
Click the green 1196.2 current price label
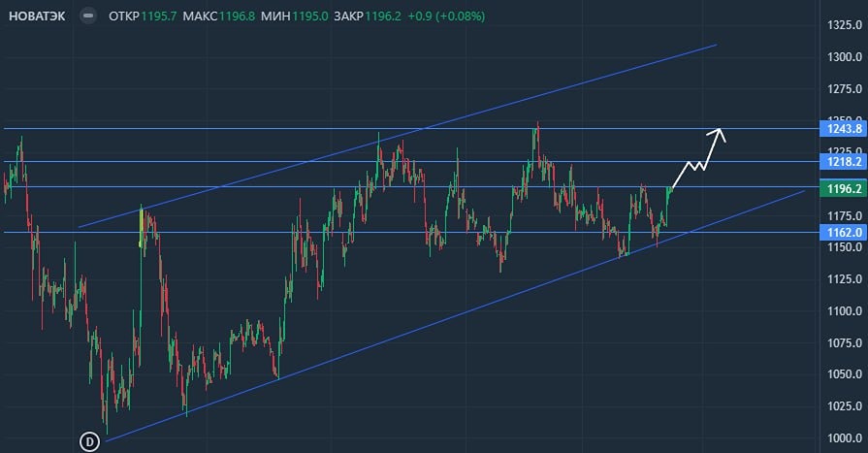(x=844, y=189)
